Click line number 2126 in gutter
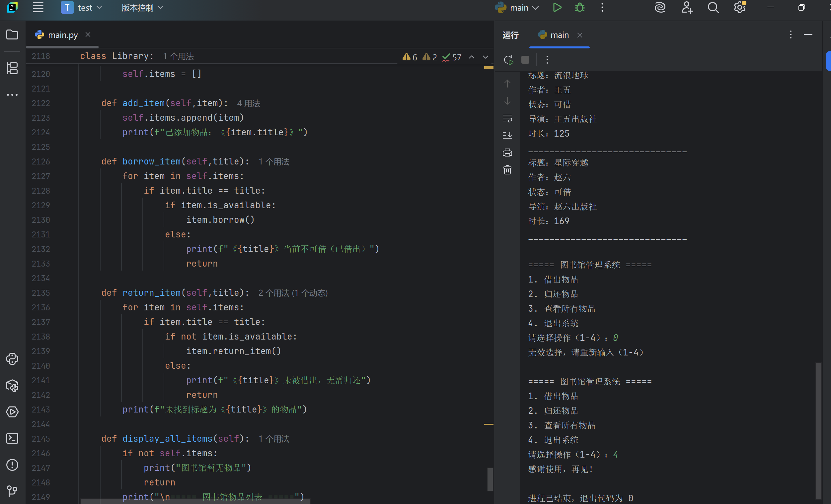 click(41, 162)
